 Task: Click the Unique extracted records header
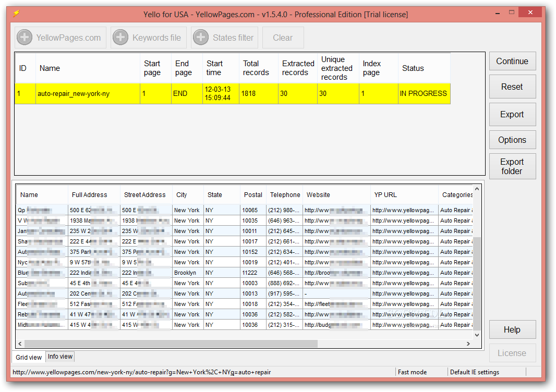pyautogui.click(x=338, y=68)
